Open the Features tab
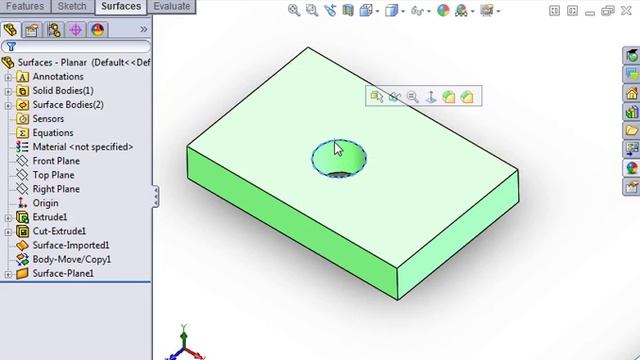This screenshot has height=360, width=640. tap(24, 7)
